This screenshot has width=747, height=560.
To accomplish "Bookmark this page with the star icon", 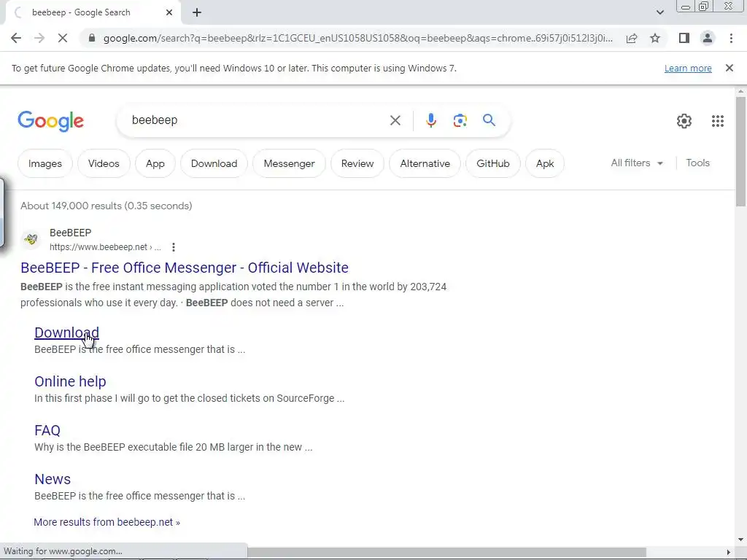I will click(655, 38).
